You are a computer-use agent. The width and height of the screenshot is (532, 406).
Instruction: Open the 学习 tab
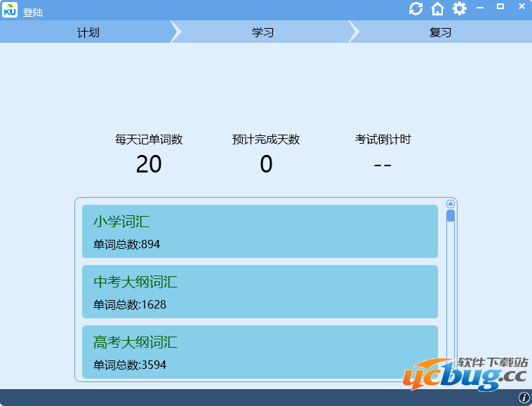coord(262,32)
